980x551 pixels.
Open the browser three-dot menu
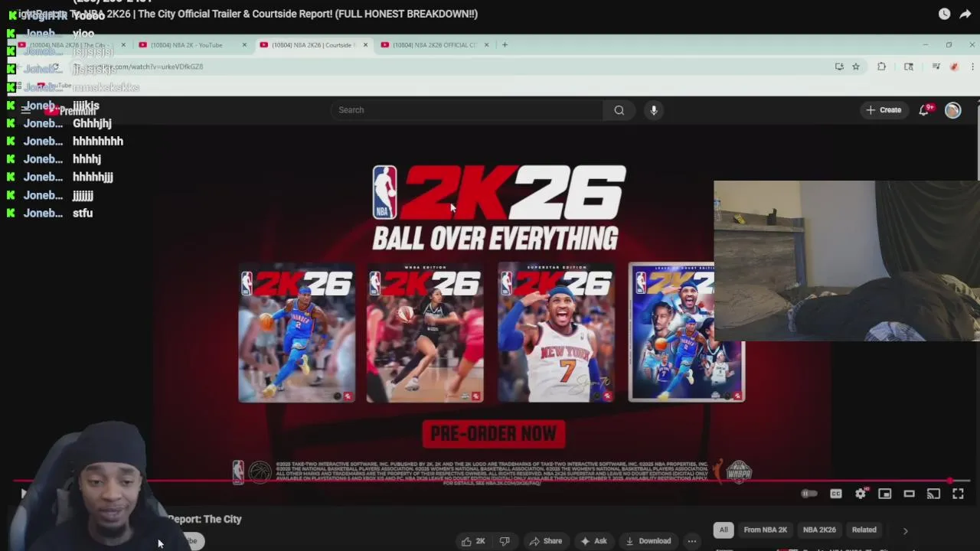pyautogui.click(x=972, y=67)
